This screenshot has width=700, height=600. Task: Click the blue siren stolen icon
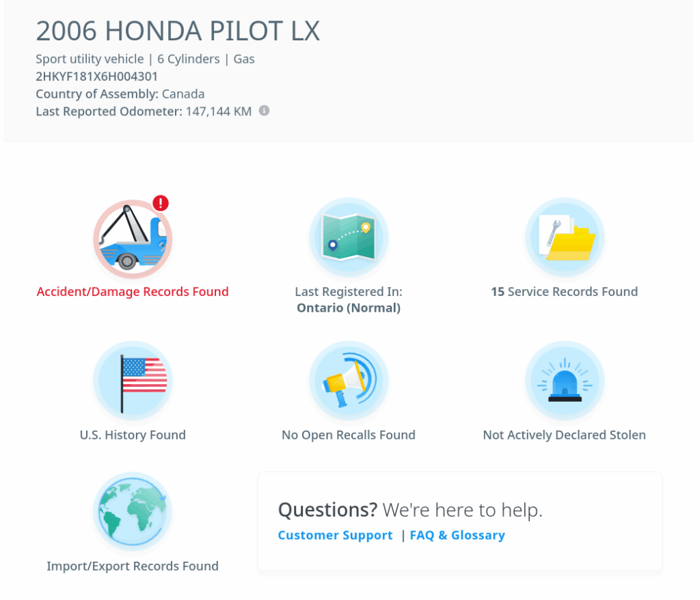point(565,381)
